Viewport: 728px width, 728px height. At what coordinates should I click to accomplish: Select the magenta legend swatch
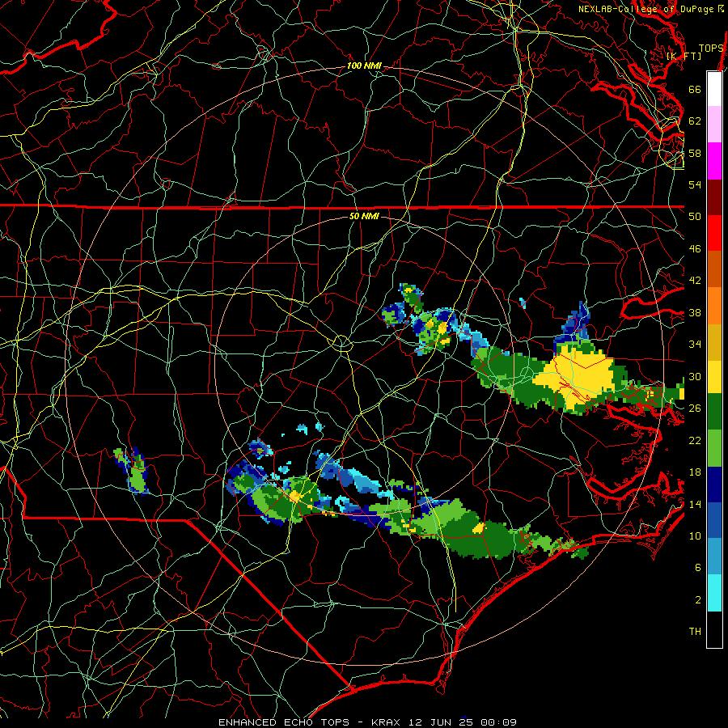[714, 161]
